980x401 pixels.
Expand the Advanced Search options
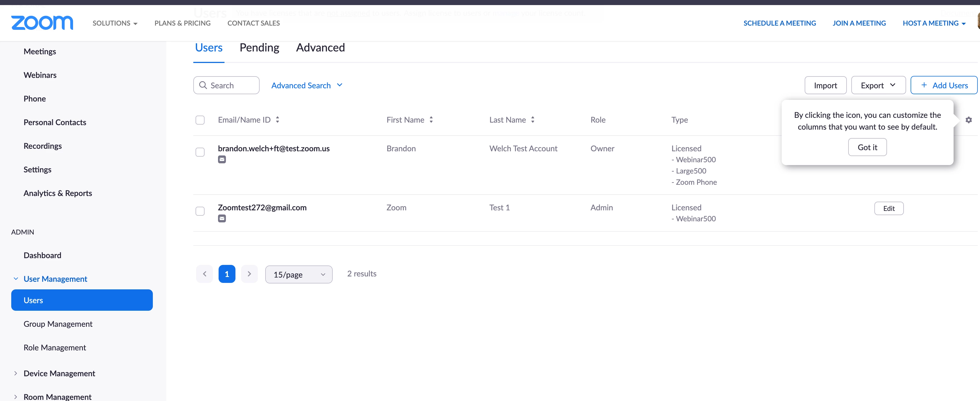coord(307,85)
